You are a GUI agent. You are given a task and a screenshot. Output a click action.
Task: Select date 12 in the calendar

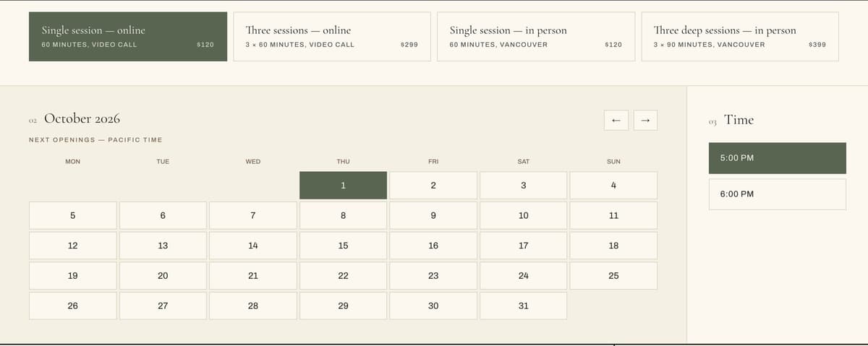[72, 246]
